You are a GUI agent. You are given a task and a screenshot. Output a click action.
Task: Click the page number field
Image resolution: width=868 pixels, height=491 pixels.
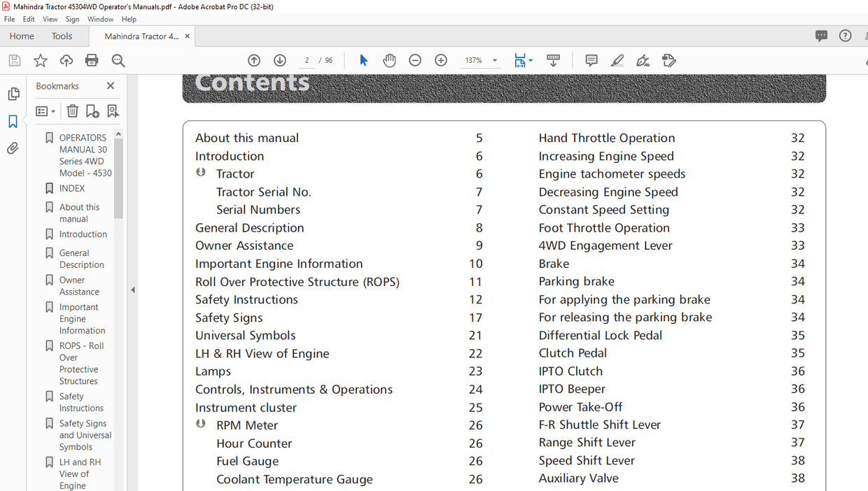306,60
